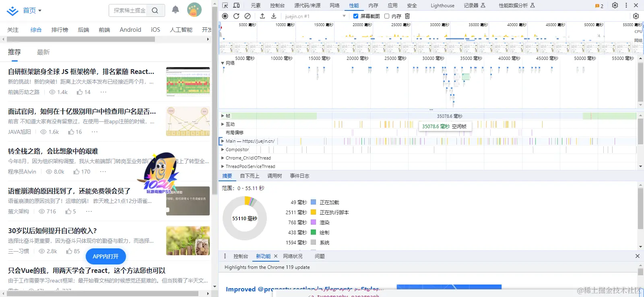
Task: Open the 源代码/来源 panel tab
Action: tap(308, 6)
